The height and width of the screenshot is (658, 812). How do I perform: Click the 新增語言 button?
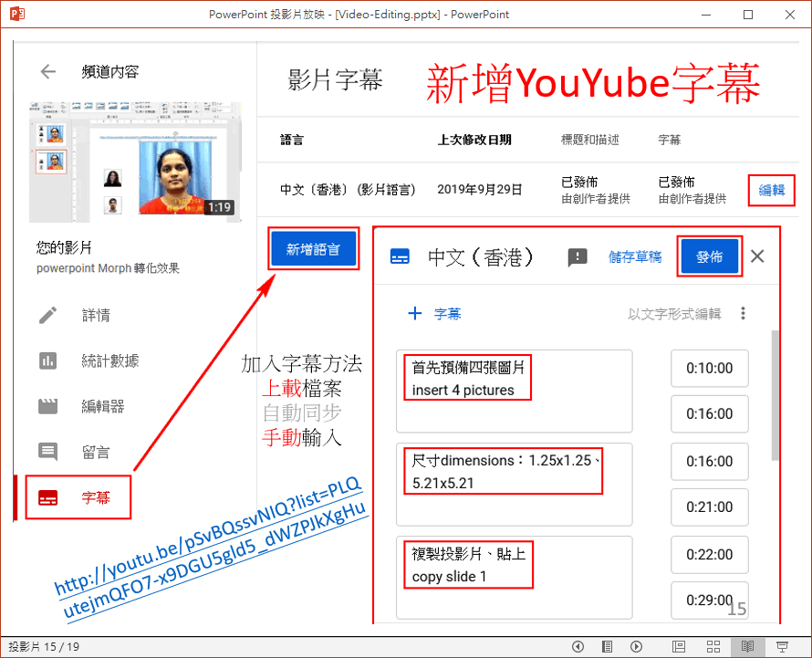click(x=313, y=249)
